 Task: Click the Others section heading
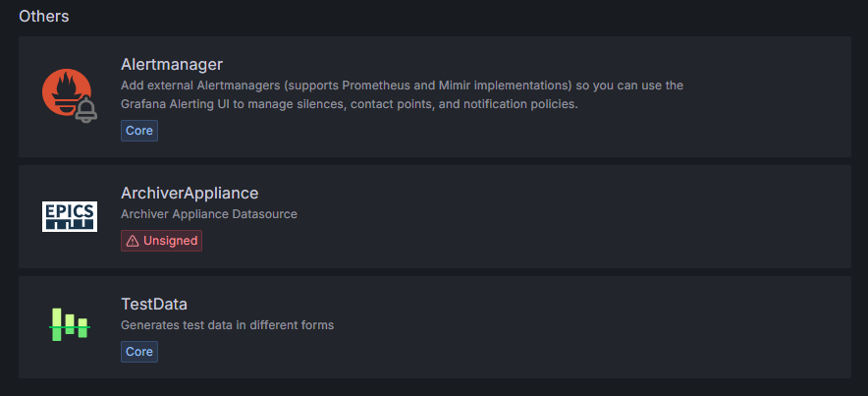coord(43,16)
